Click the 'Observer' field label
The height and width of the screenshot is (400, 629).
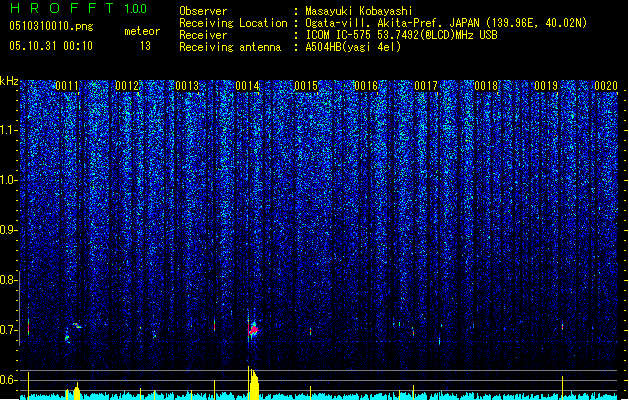[203, 11]
